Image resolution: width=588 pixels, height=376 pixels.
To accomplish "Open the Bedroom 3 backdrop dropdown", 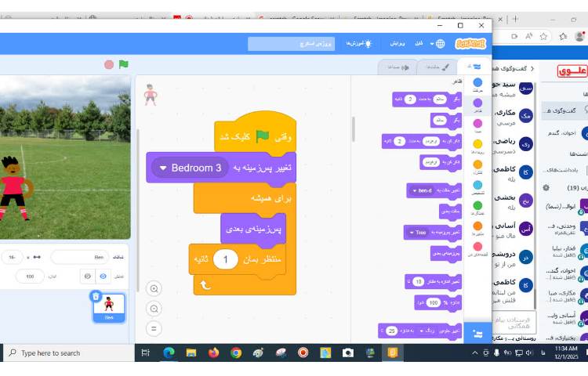I will (163, 168).
